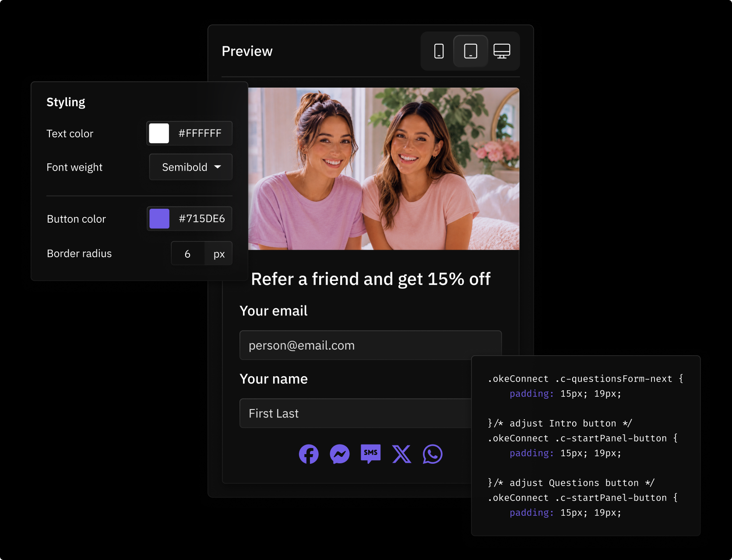Click the white Text color swatch

click(x=159, y=133)
